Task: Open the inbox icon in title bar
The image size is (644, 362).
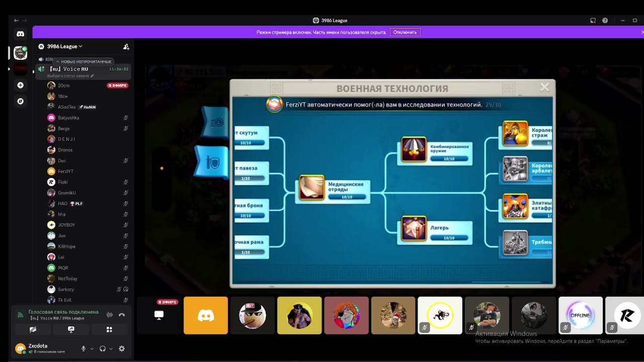Action: pyautogui.click(x=593, y=21)
